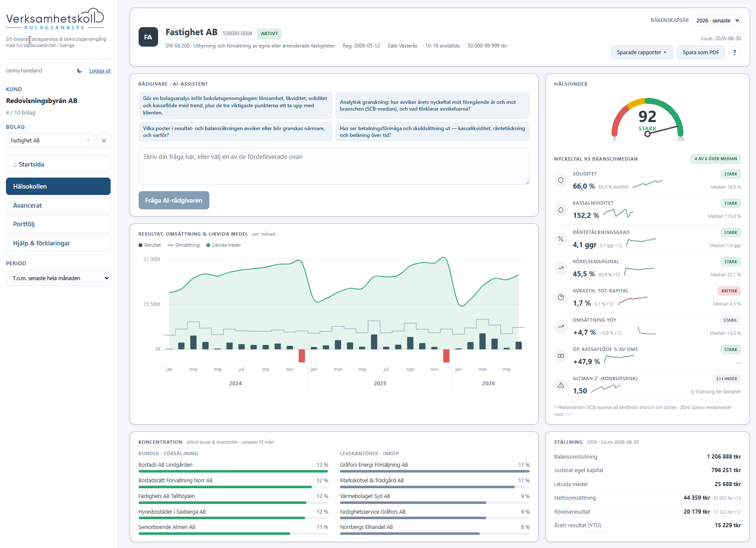The image size is (756, 548).
Task: Click the Avkastn. tot. kapital pie icon
Action: click(x=561, y=298)
